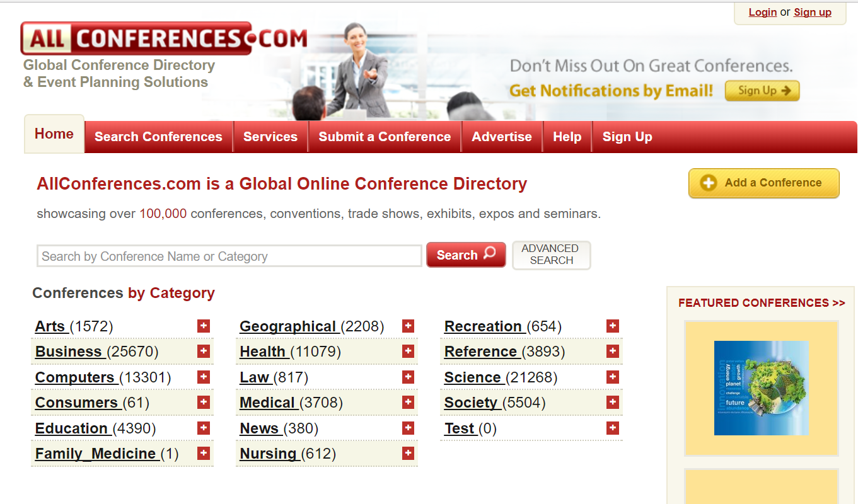Expand the Geographical category plus icon
This screenshot has height=504, width=858.
(x=409, y=326)
